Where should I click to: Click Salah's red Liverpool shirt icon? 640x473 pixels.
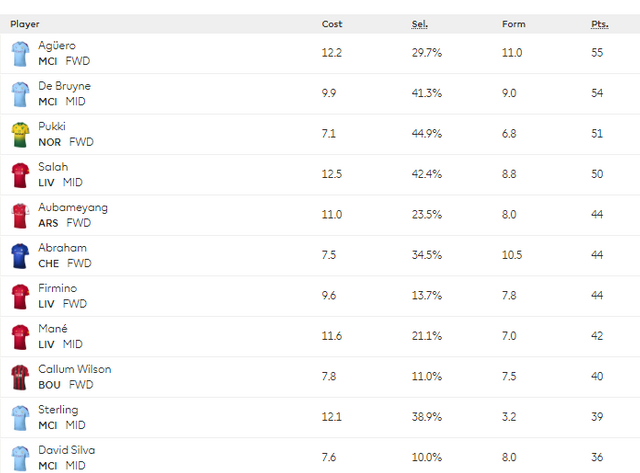click(x=20, y=175)
